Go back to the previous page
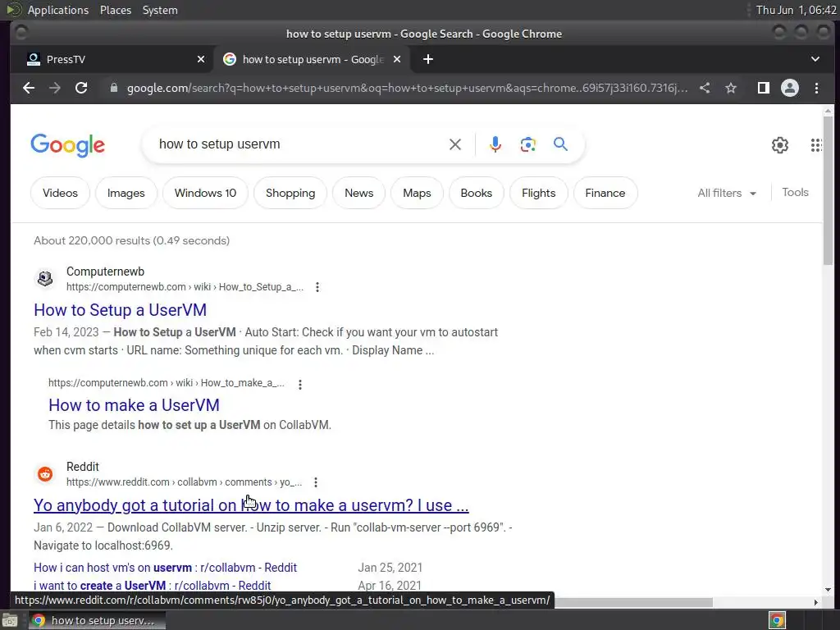The image size is (840, 630). pos(29,88)
